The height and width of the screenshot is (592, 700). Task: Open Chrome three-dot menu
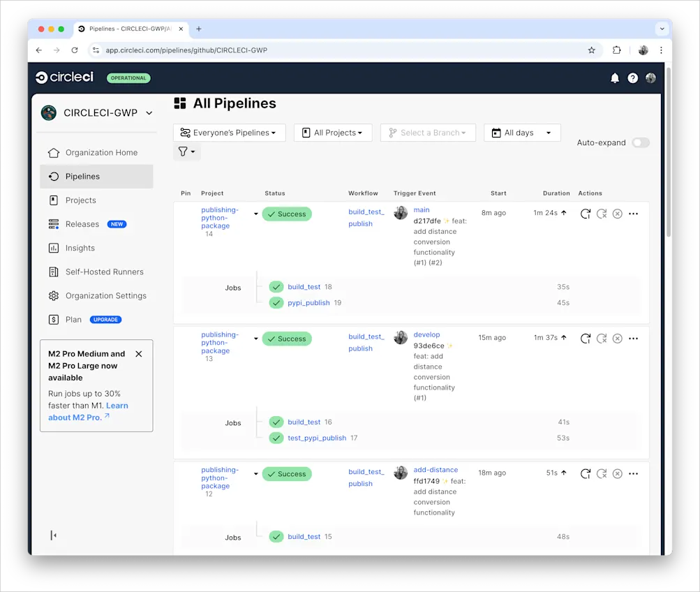click(x=661, y=50)
